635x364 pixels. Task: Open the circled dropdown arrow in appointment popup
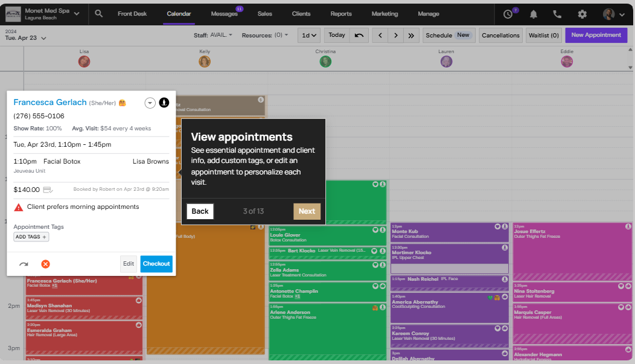coord(150,103)
